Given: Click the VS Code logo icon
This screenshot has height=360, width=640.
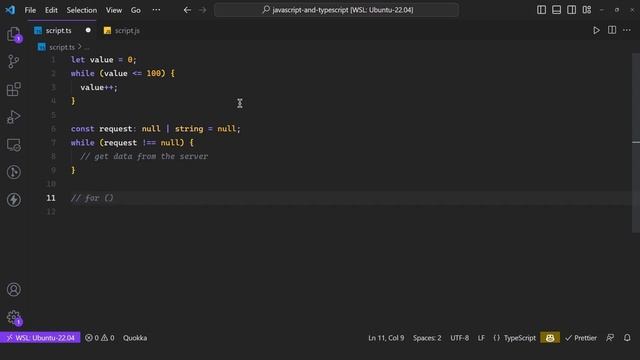Looking at the screenshot, I should (x=10, y=10).
